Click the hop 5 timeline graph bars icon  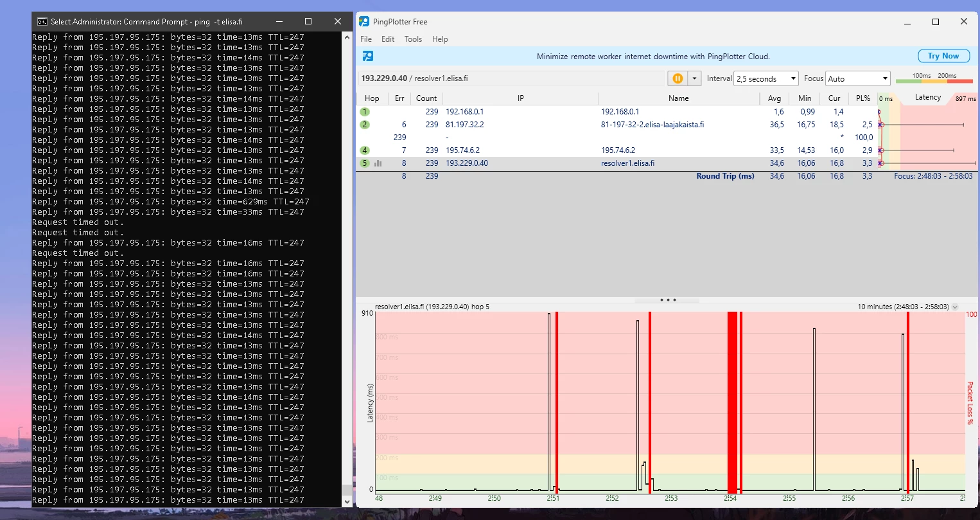[x=378, y=163]
